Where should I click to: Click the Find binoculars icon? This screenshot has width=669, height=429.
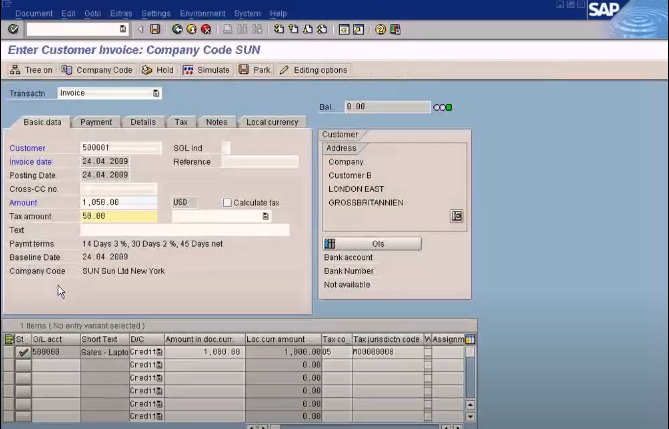[242, 29]
